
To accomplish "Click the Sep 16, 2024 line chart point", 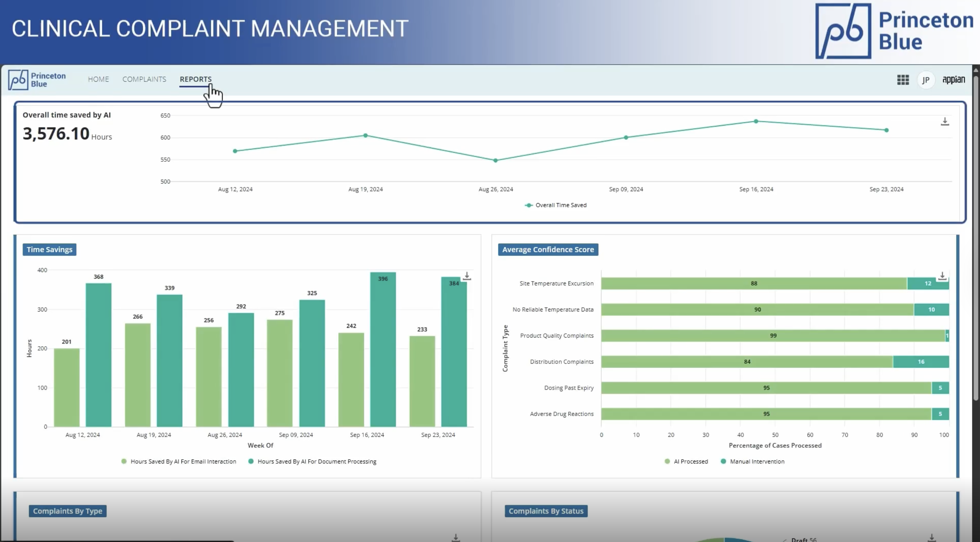I will pyautogui.click(x=756, y=121).
